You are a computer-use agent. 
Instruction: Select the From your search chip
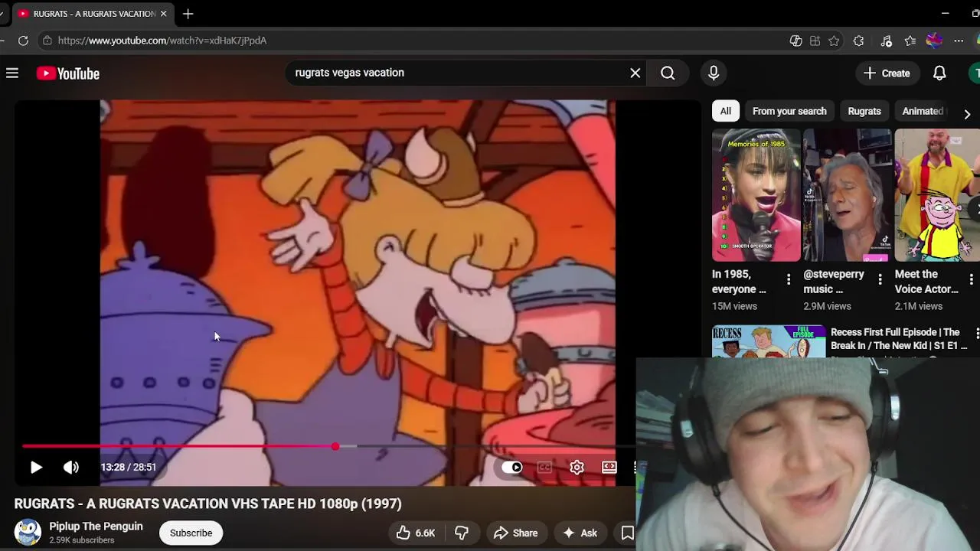(789, 111)
